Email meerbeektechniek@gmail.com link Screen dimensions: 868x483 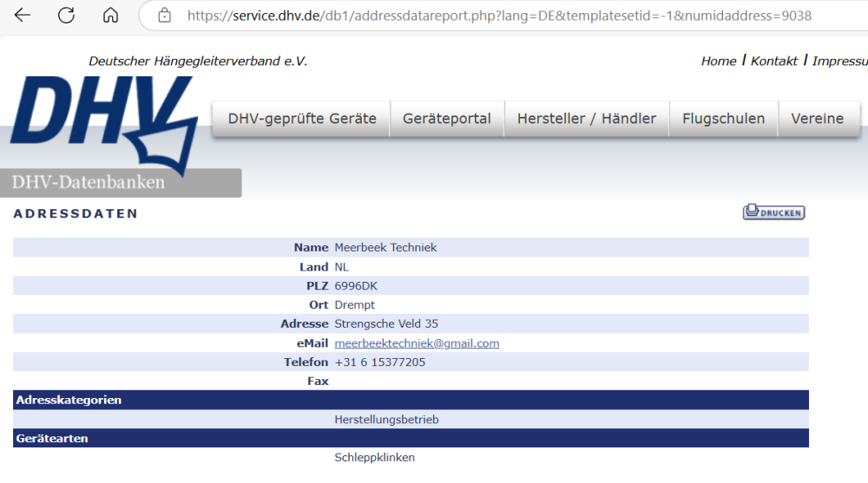tap(417, 343)
